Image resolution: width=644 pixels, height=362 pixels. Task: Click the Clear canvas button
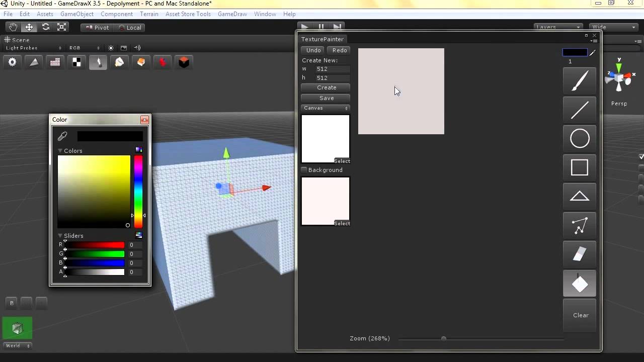tap(580, 315)
